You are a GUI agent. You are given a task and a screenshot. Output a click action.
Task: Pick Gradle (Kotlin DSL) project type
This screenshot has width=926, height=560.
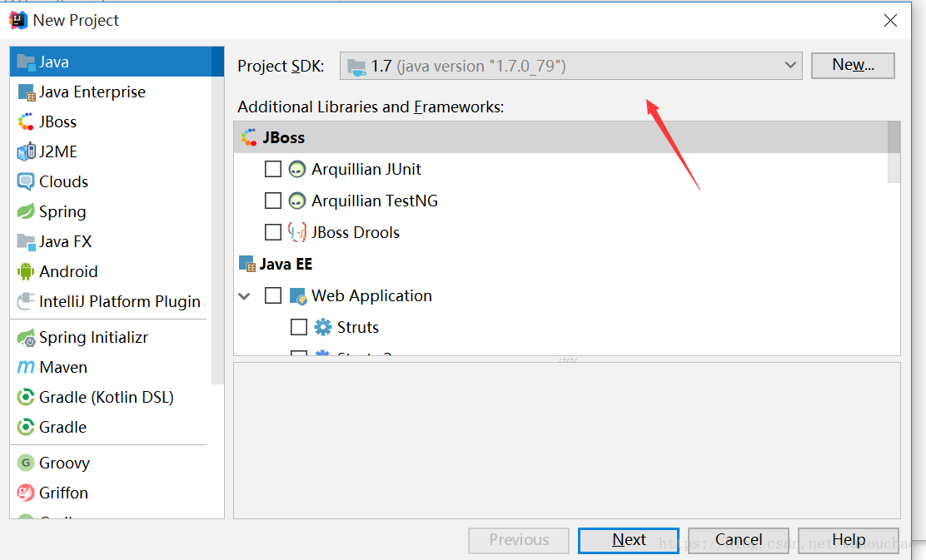(x=111, y=397)
